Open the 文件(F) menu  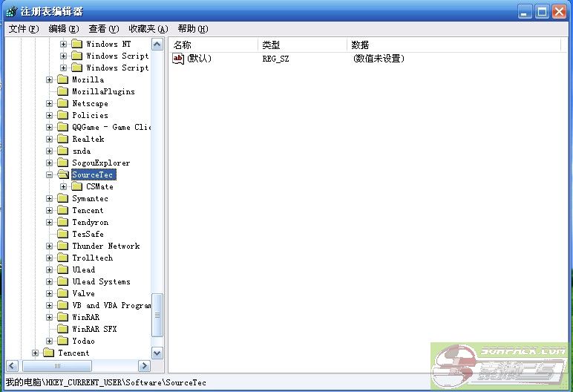pyautogui.click(x=23, y=29)
